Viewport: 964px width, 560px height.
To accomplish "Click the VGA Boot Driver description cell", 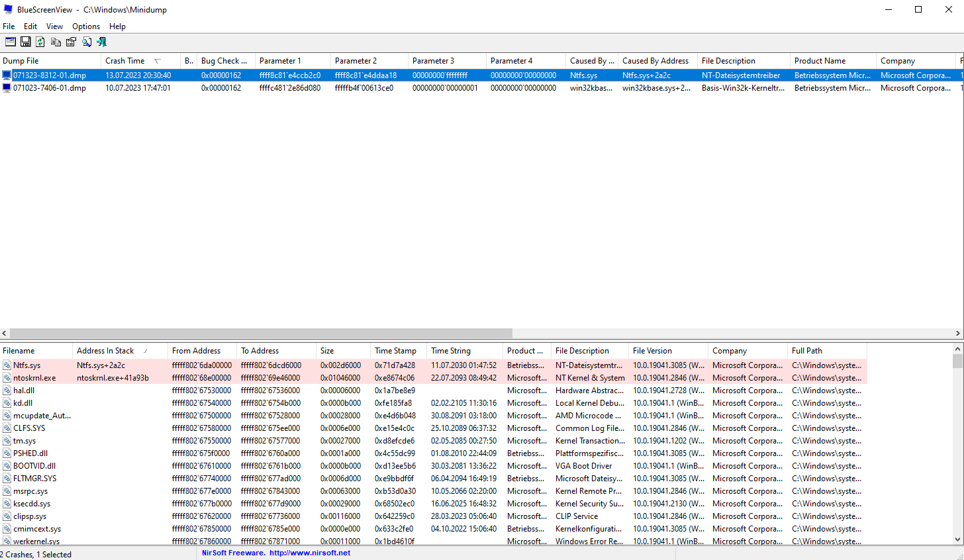I will click(584, 466).
